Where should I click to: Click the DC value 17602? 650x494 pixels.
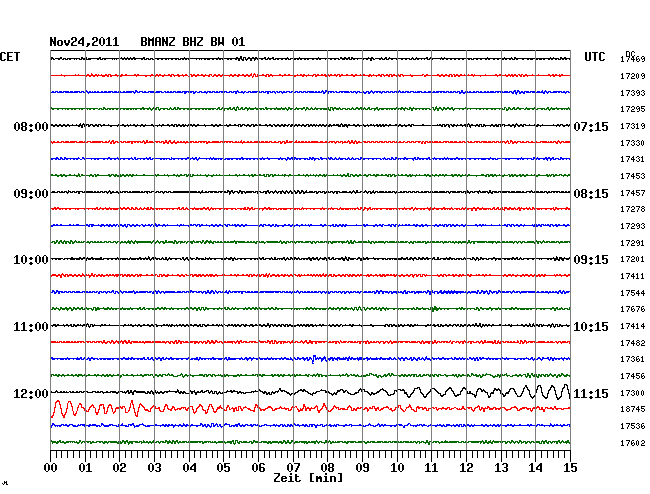[x=633, y=443]
